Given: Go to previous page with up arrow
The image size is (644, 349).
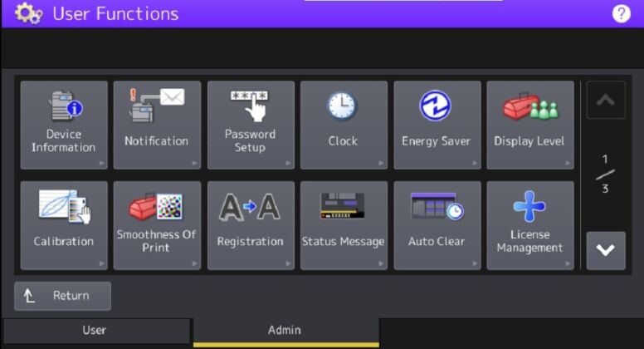Looking at the screenshot, I should (x=605, y=100).
